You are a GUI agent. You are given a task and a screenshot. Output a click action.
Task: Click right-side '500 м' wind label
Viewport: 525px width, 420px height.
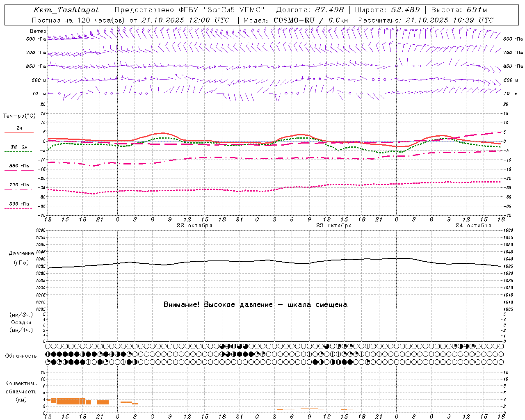click(x=510, y=80)
